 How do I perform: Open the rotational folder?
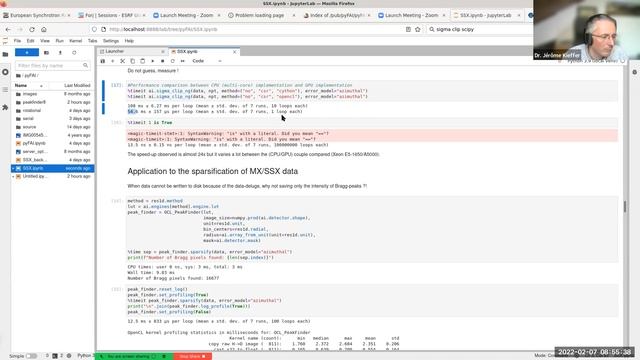(x=52, y=110)
